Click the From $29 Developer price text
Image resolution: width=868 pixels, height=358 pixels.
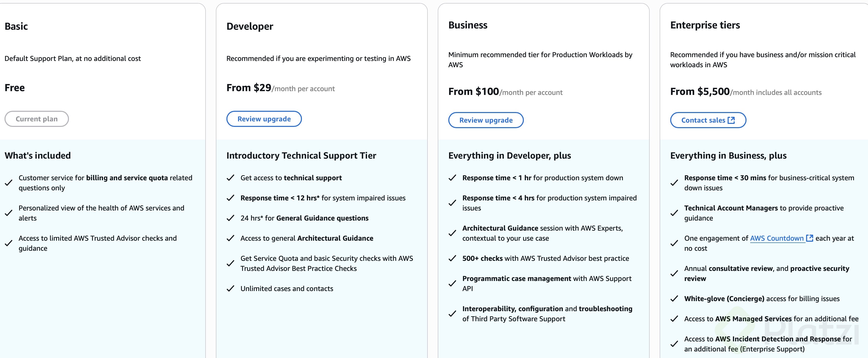click(249, 88)
